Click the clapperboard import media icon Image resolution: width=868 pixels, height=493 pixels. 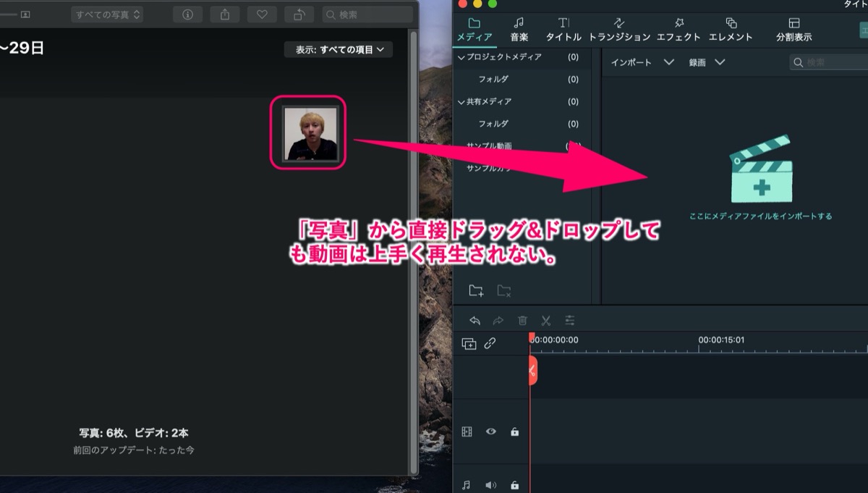click(x=761, y=168)
